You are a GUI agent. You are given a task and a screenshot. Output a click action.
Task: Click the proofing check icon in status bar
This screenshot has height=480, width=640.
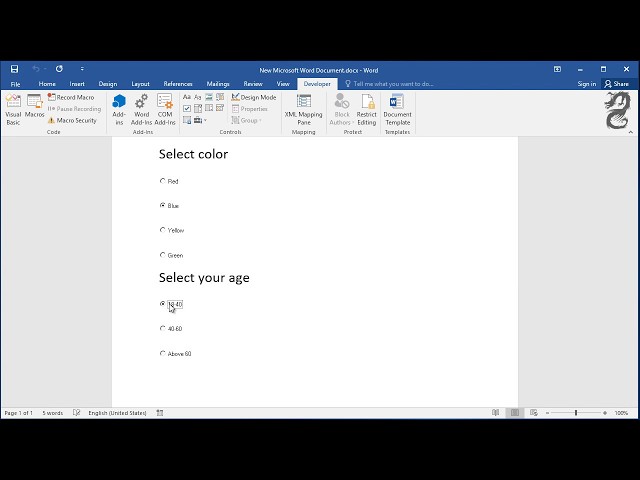76,413
